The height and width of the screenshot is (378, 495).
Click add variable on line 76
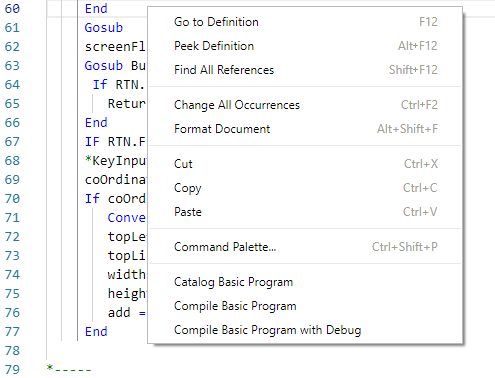(119, 313)
